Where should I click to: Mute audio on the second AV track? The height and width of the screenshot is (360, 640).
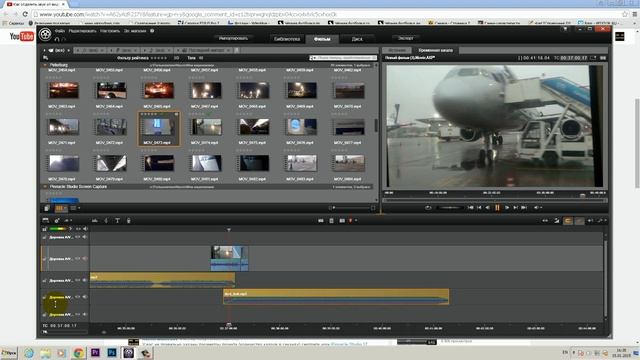pyautogui.click(x=85, y=259)
